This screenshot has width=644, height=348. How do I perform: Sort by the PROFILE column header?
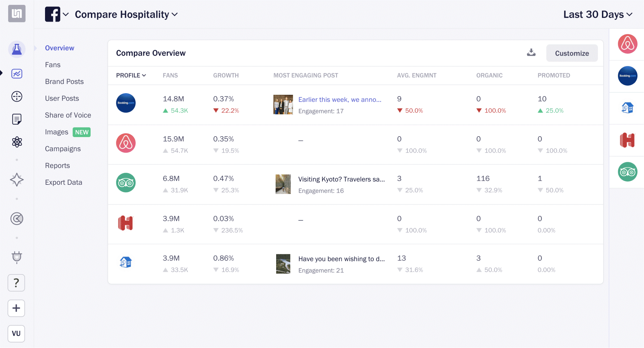click(x=131, y=75)
